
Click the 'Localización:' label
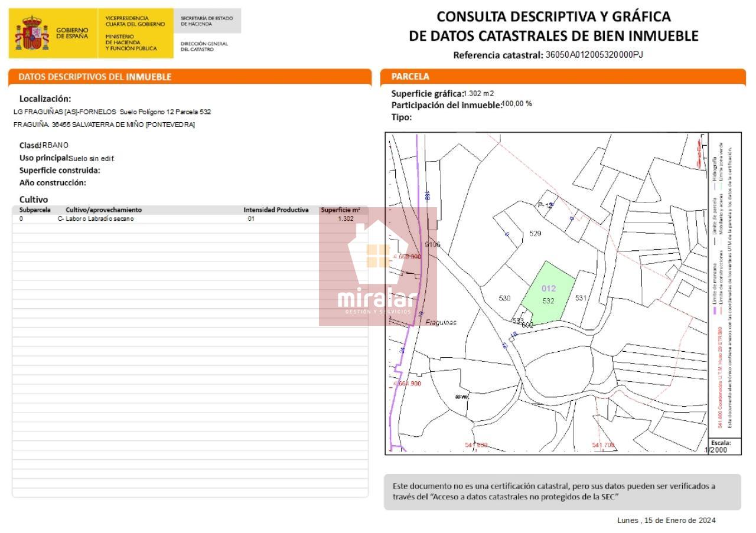(x=45, y=99)
